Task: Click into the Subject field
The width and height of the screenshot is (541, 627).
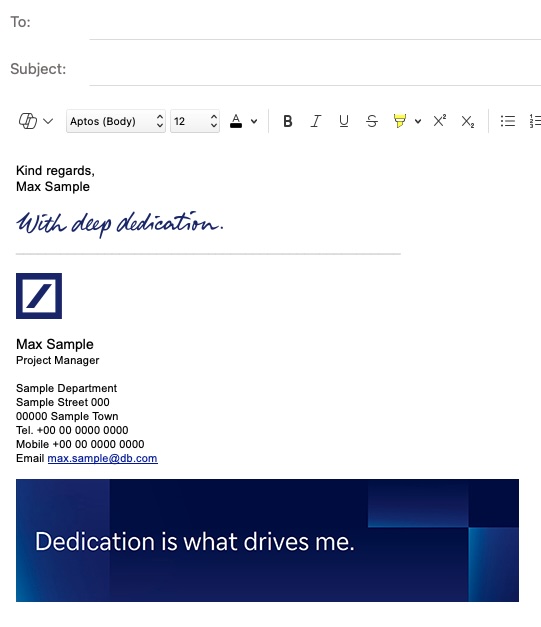Action: (315, 69)
